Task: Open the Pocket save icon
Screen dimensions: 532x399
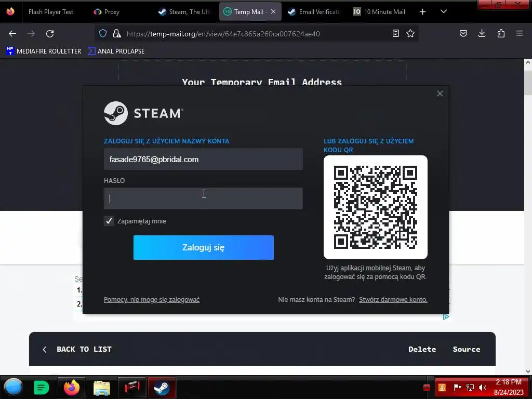Action: (x=463, y=33)
